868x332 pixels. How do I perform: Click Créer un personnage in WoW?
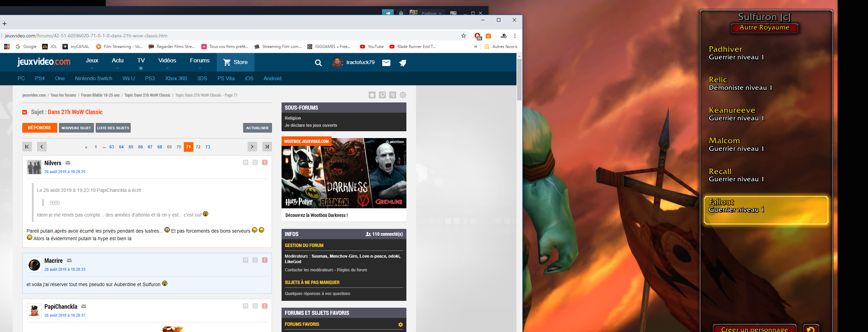pyautogui.click(x=754, y=329)
